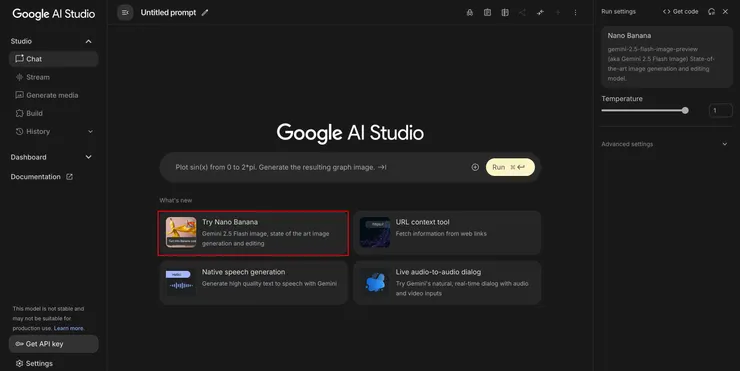Collapse the sidebar with the toggle icon
This screenshot has height=371, width=740.
[x=125, y=13]
